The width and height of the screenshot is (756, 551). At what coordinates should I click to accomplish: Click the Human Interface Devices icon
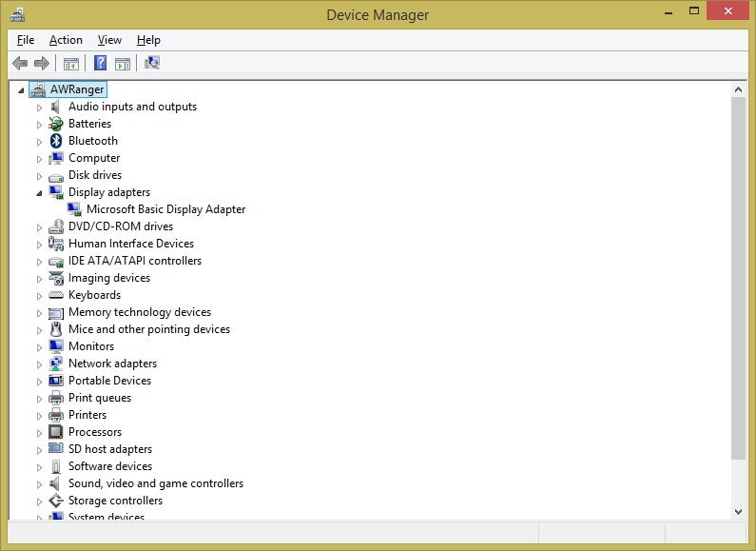point(56,244)
